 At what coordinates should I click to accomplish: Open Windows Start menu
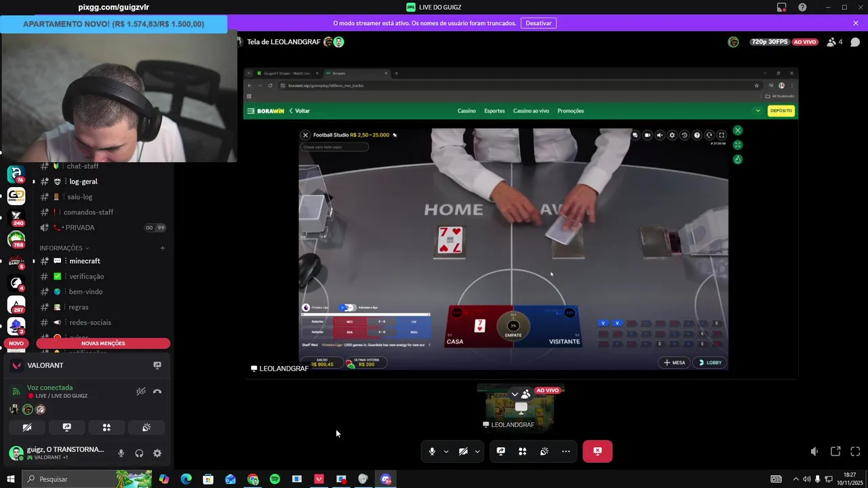(10, 479)
